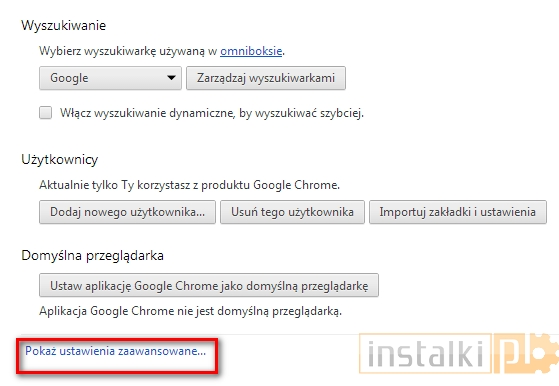Click the label Włącz wyszukiwanie dynamiczne text
The image size is (559, 386).
tap(212, 113)
